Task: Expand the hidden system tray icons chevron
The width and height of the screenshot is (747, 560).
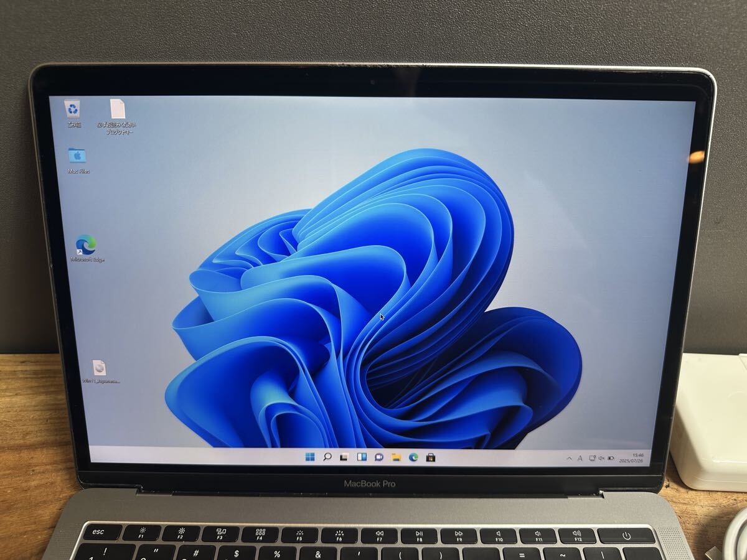Action: [x=569, y=459]
